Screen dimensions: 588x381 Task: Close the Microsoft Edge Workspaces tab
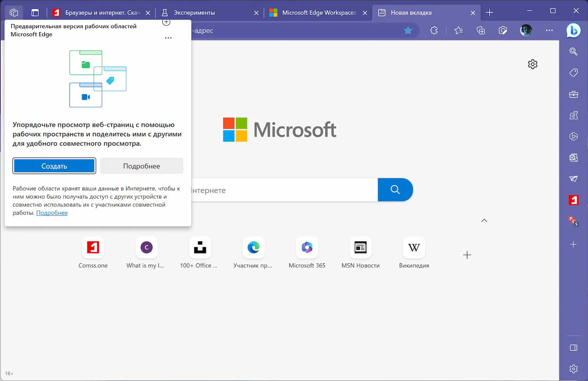point(365,13)
